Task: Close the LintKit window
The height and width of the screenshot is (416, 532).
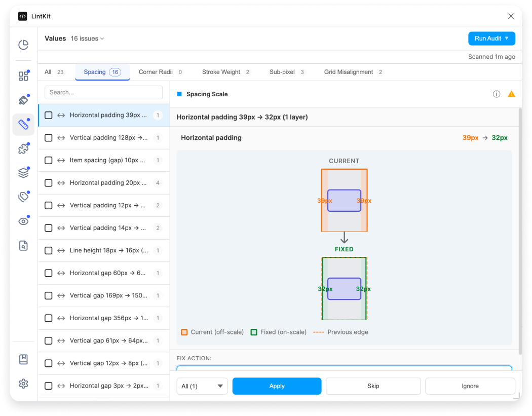Action: (x=511, y=16)
